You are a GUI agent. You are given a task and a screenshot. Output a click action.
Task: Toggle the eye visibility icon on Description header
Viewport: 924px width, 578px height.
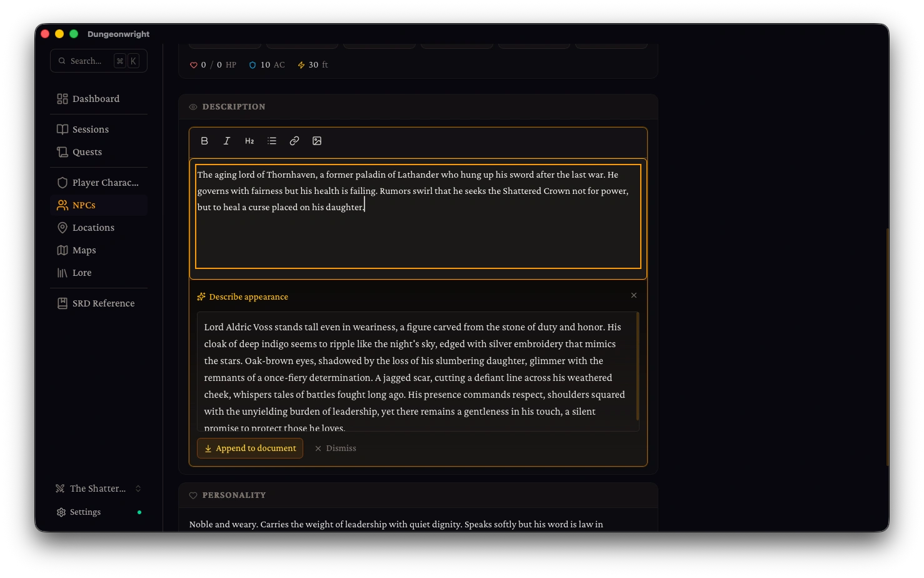tap(193, 106)
